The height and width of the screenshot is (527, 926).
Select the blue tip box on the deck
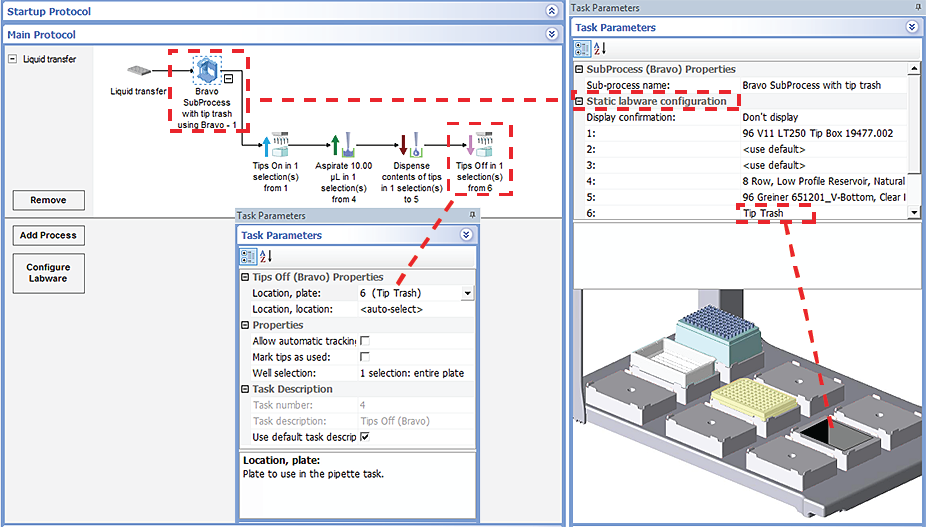point(718,334)
